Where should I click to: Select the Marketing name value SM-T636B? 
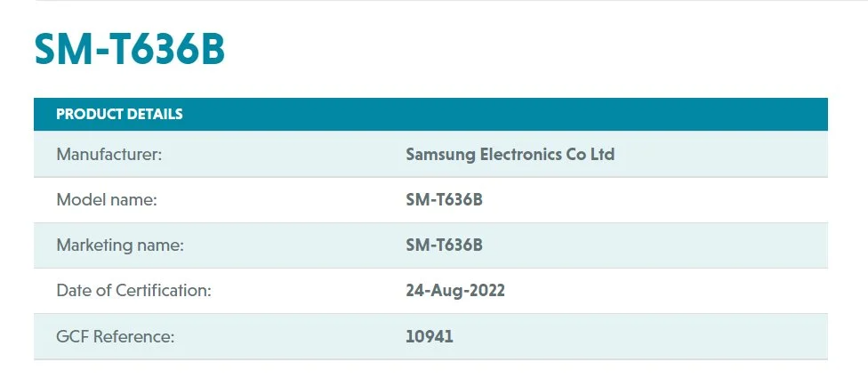pyautogui.click(x=444, y=245)
